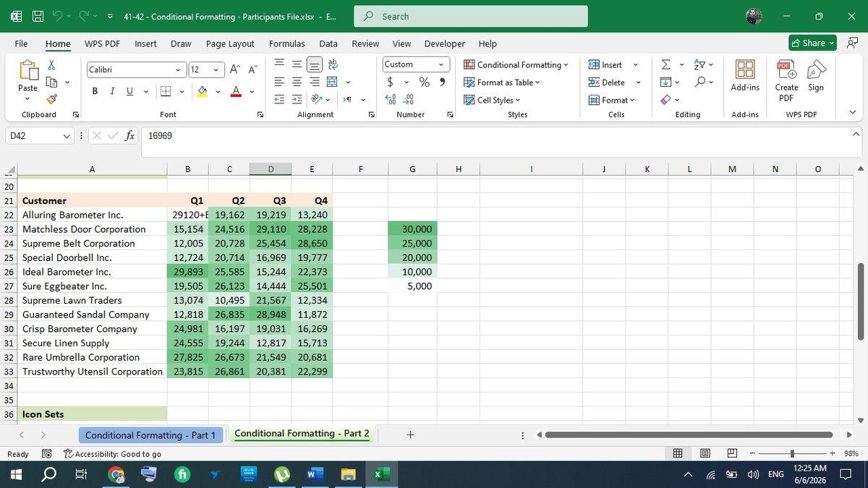Open the Custom number format combo box

[x=416, y=64]
